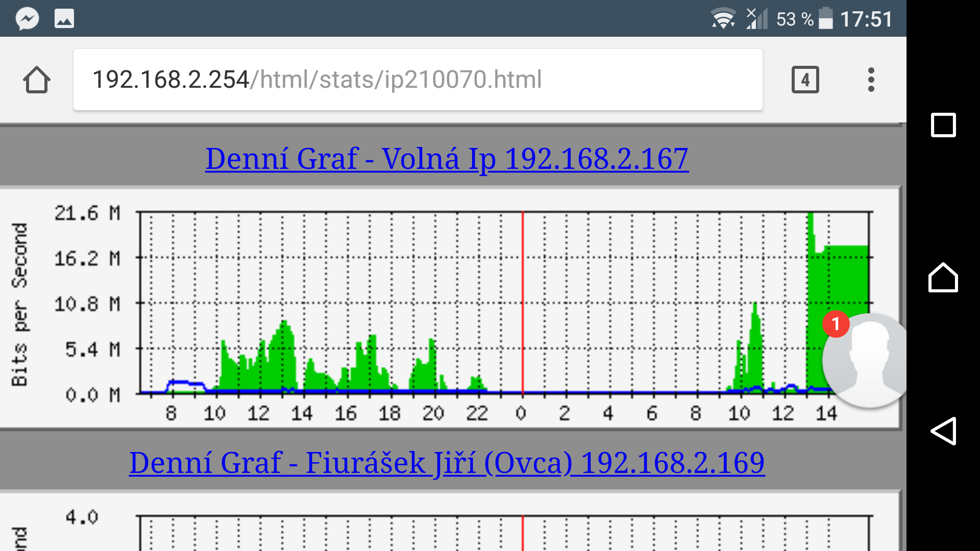980x551 pixels.
Task: Tap the URL address bar
Action: [x=418, y=80]
